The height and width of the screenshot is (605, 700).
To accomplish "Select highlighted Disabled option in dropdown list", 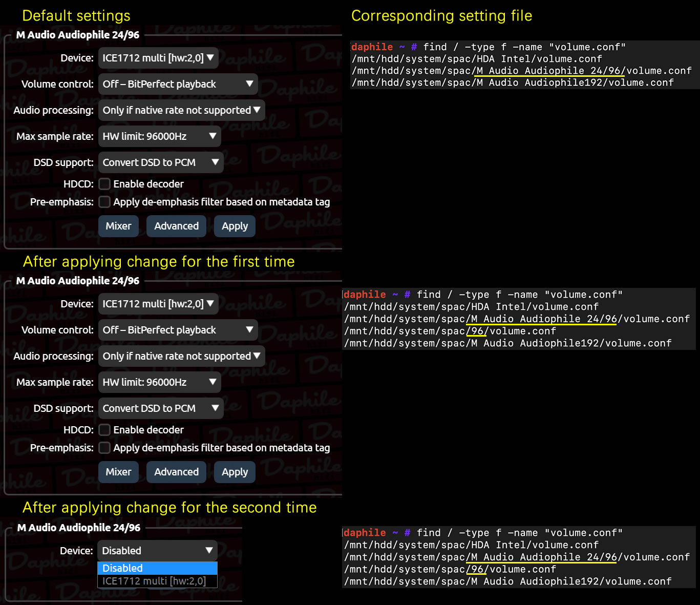I will coord(157,568).
